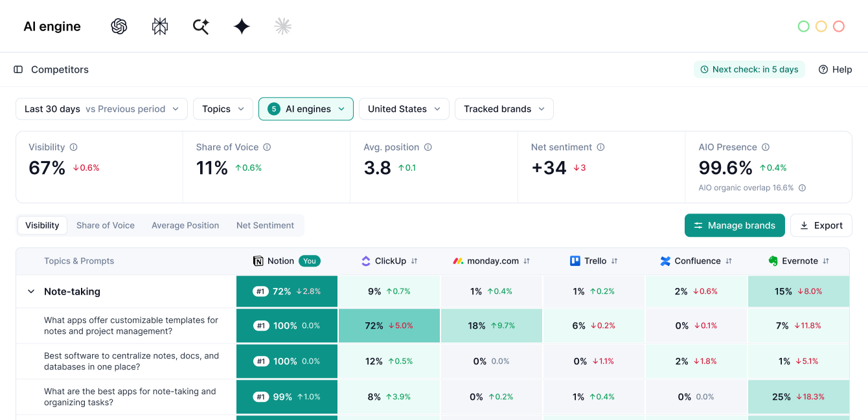Open Net sentiment info icon

tap(600, 147)
